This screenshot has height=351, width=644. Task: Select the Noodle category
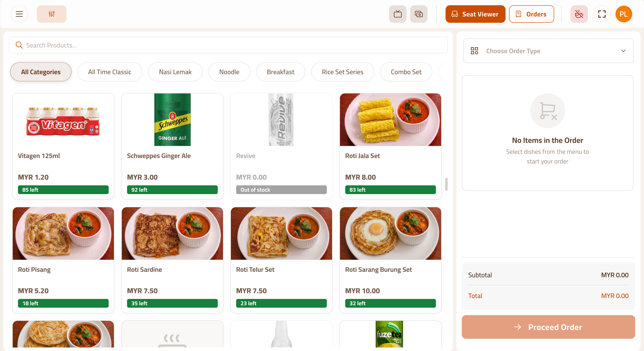[229, 72]
